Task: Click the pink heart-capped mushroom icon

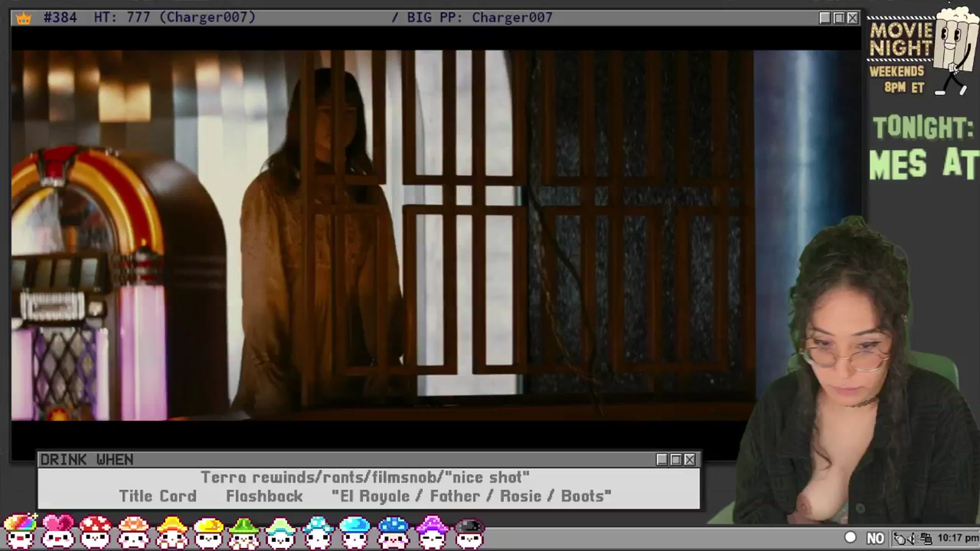Action: click(x=58, y=532)
